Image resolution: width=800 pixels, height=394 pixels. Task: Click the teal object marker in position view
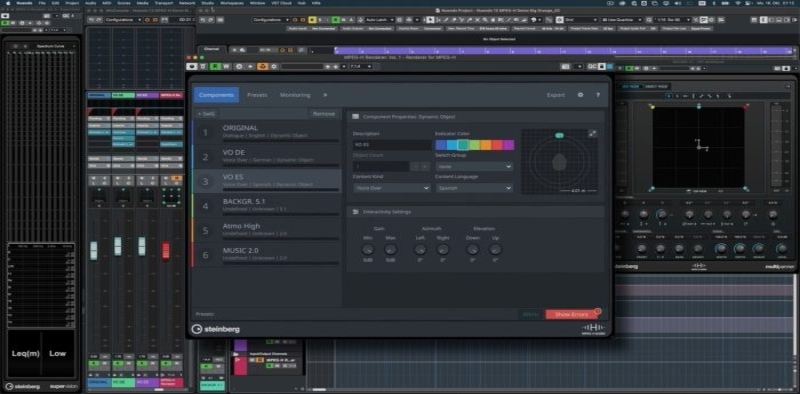[559, 135]
